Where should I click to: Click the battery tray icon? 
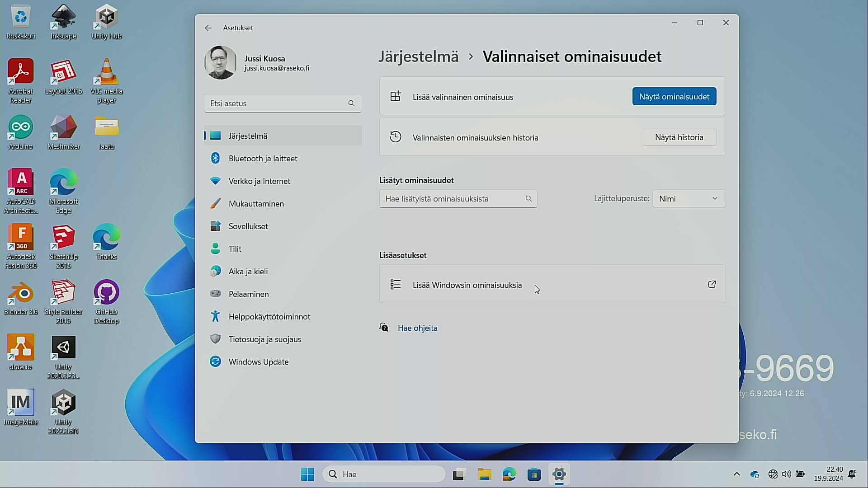tap(800, 474)
